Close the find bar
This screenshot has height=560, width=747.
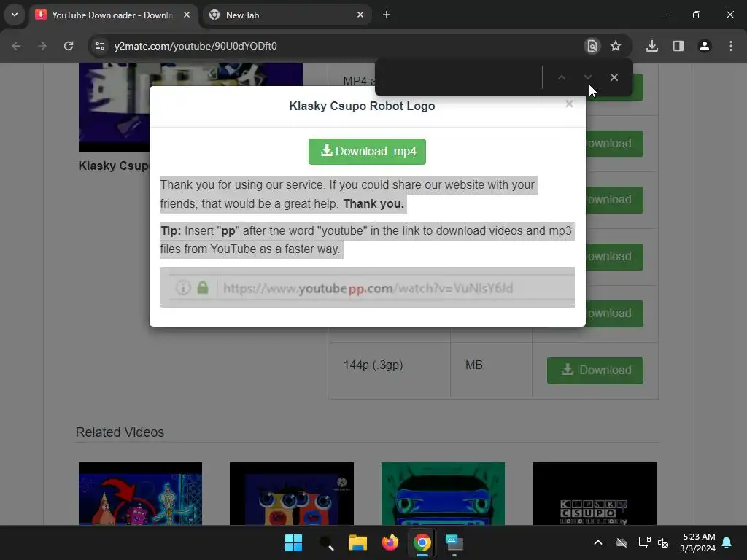pos(614,77)
